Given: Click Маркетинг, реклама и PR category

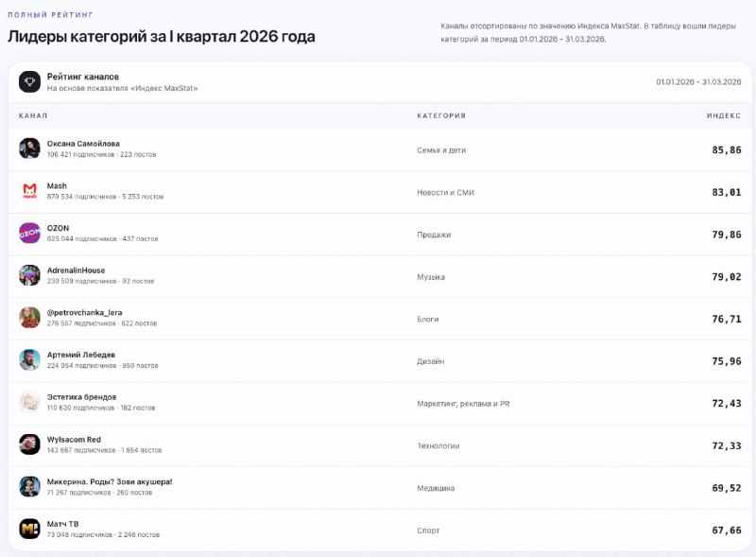Looking at the screenshot, I should (463, 404).
